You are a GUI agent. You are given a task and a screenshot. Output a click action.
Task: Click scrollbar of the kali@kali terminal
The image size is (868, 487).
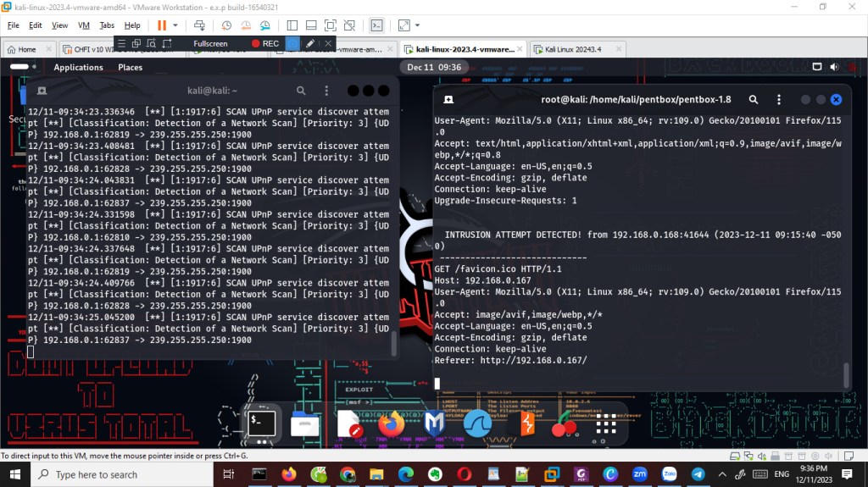393,343
